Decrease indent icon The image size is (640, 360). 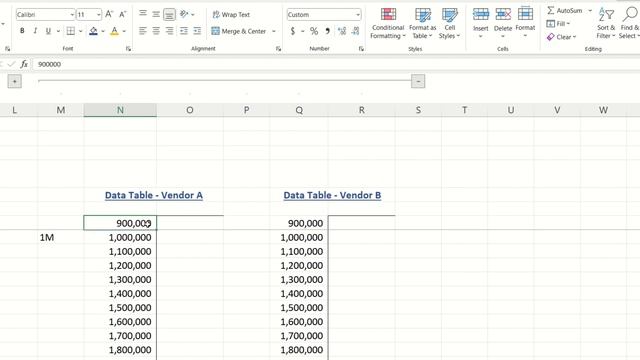tap(184, 31)
